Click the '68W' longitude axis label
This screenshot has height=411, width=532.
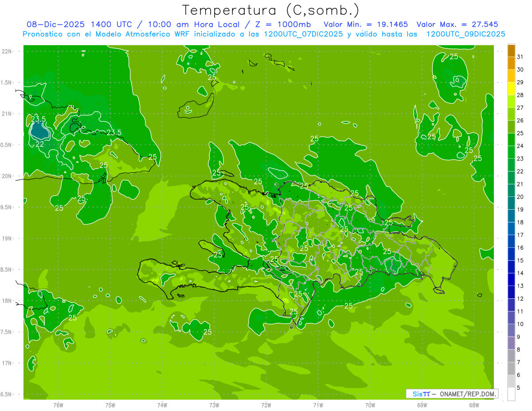(474, 405)
